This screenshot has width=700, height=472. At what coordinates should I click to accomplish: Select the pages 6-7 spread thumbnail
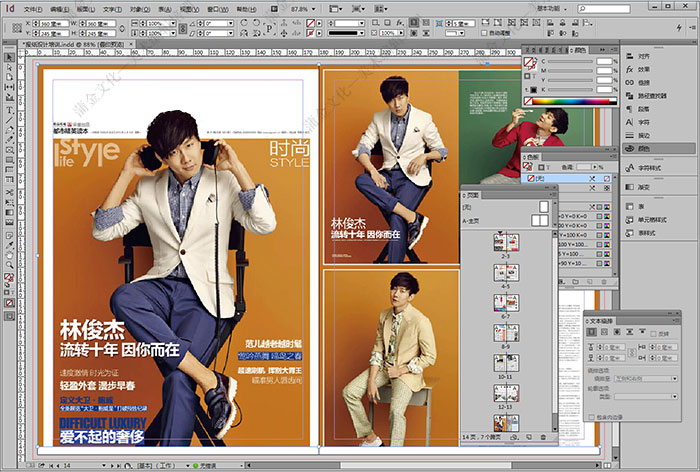(506, 303)
